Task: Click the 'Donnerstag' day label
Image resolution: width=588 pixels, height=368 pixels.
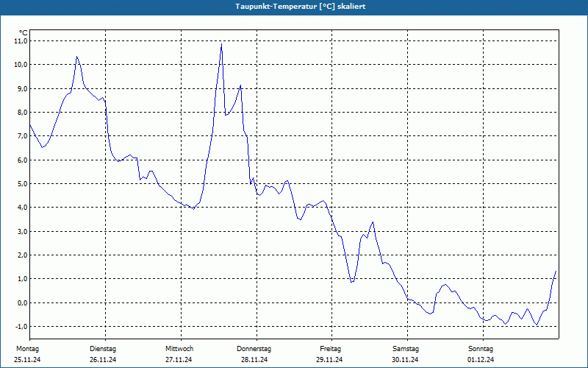Action: click(x=254, y=349)
